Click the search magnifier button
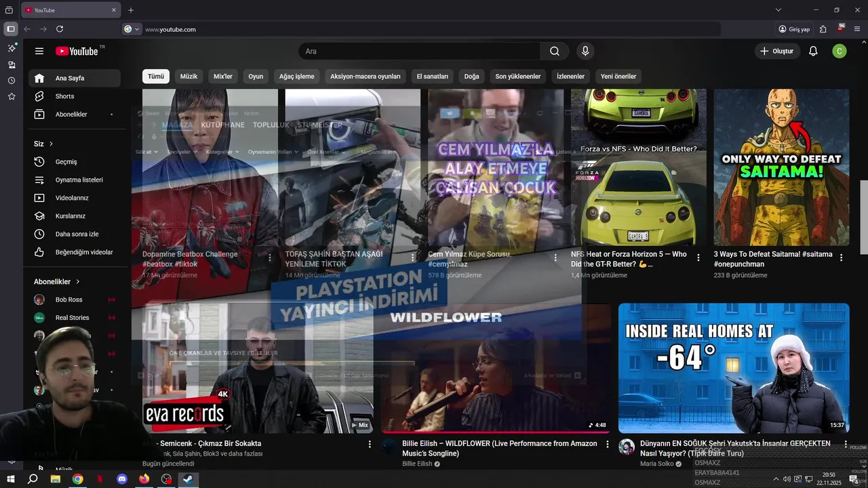868x488 pixels. 555,52
